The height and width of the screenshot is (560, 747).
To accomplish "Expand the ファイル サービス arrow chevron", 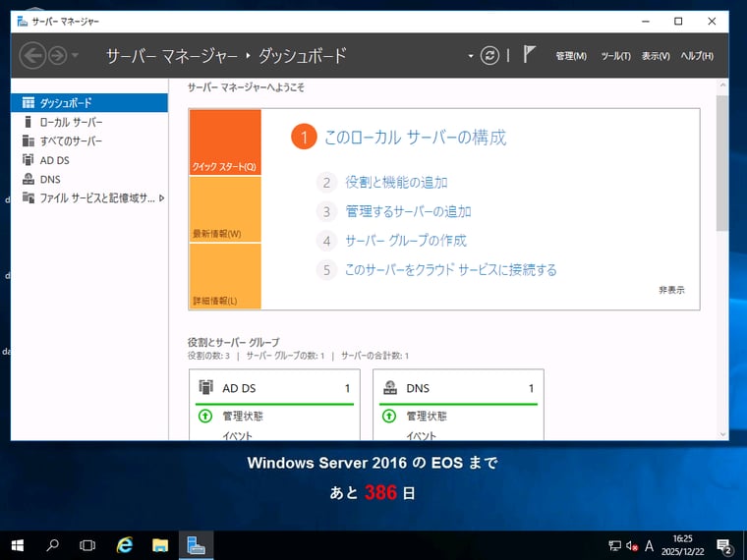I will coord(161,198).
